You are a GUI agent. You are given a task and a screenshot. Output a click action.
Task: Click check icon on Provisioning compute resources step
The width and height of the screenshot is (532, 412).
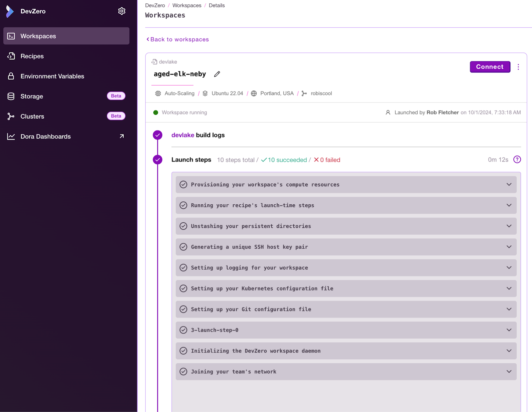pos(183,184)
